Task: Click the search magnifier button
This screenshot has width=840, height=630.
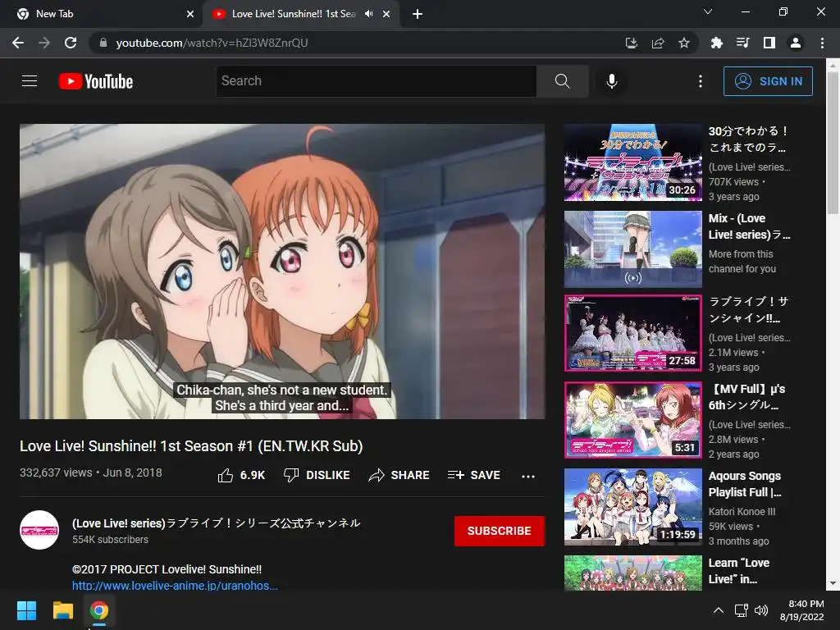Action: click(x=563, y=81)
